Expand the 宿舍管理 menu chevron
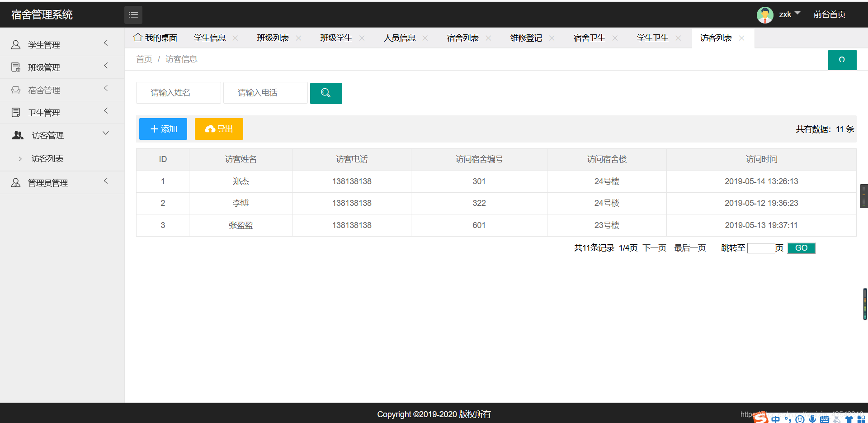Screen dimensions: 868x423 [x=106, y=88]
